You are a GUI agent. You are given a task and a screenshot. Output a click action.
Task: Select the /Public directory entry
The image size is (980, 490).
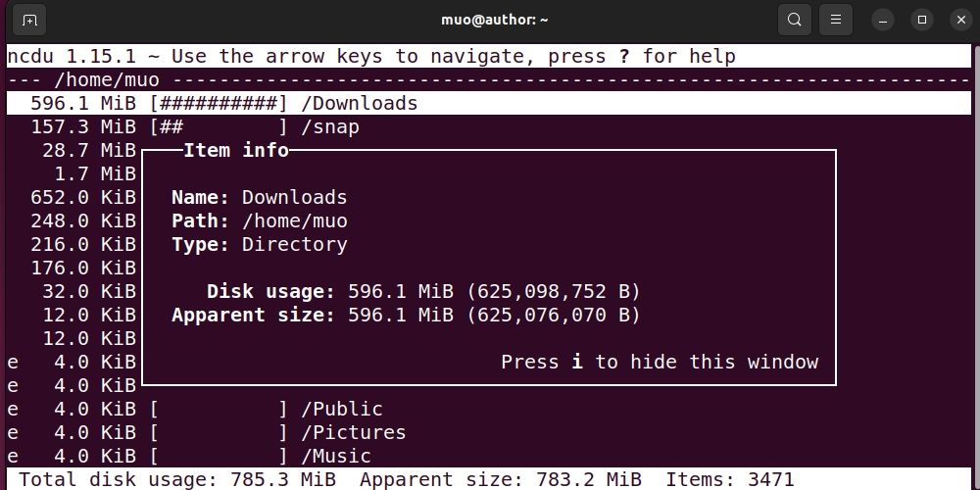[x=342, y=409]
